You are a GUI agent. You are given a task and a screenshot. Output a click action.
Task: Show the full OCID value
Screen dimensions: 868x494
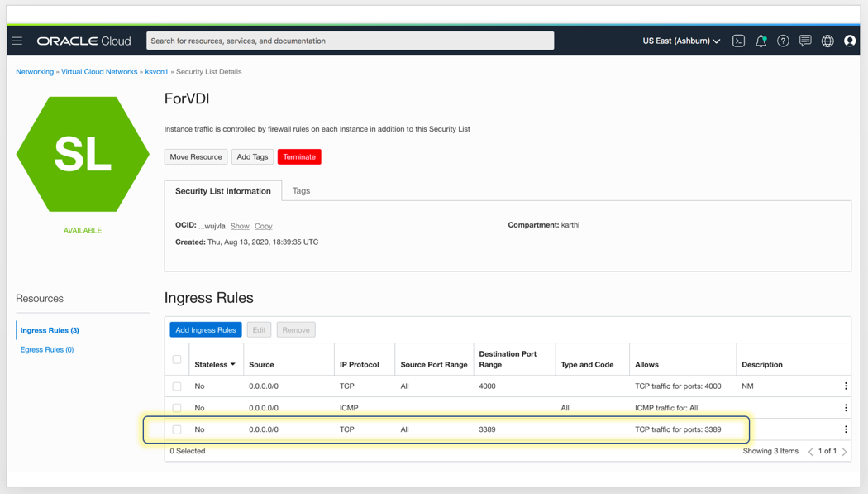(240, 226)
